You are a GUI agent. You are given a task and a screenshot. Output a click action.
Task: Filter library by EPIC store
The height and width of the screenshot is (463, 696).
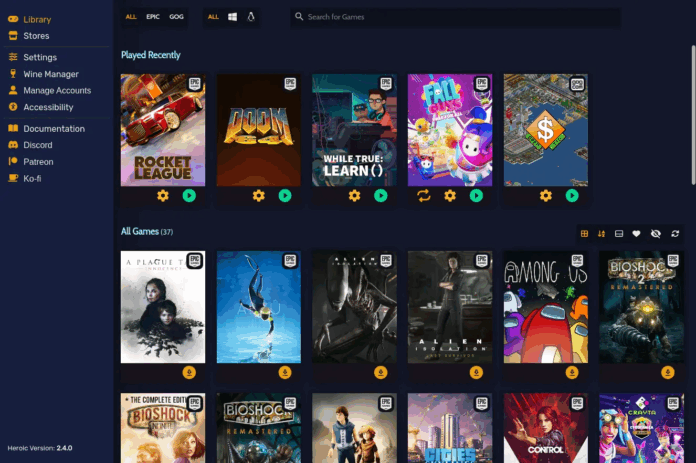153,17
